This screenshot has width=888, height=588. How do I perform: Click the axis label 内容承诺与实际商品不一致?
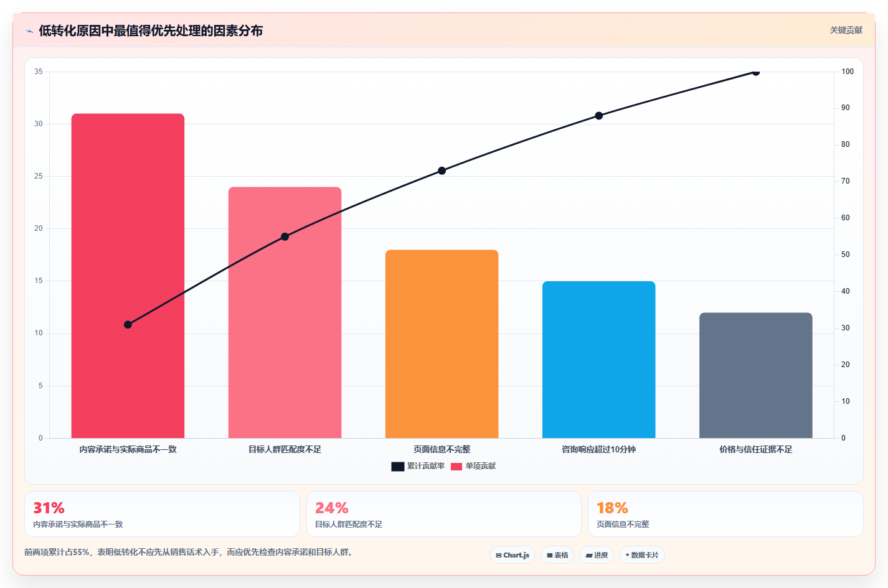(128, 449)
